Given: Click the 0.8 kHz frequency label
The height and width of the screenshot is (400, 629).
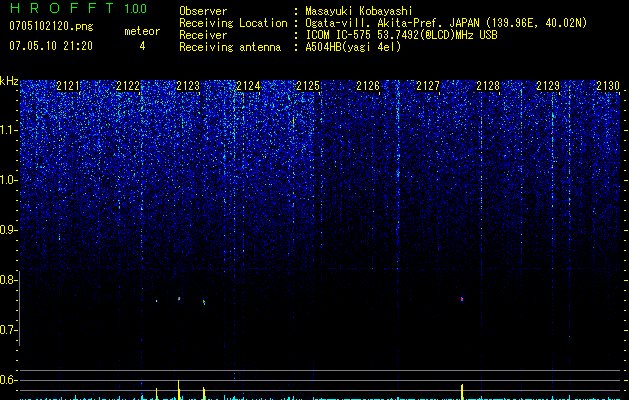Looking at the screenshot, I should coord(8,280).
